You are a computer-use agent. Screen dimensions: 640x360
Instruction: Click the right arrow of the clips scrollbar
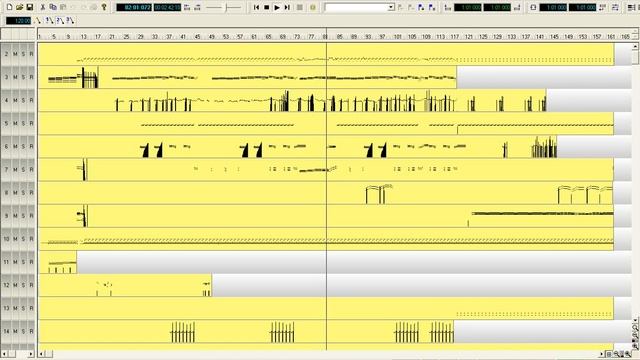[602, 354]
